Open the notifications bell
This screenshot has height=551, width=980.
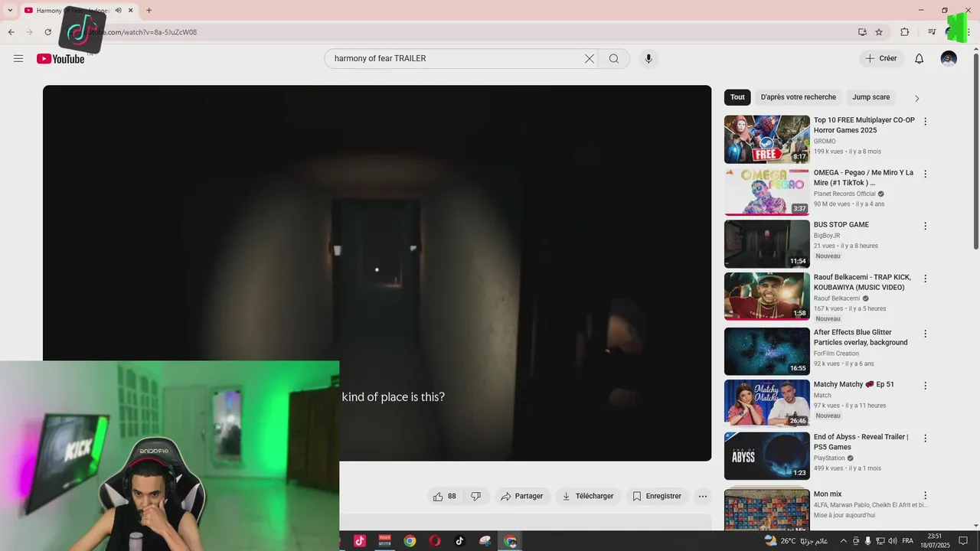pyautogui.click(x=919, y=59)
